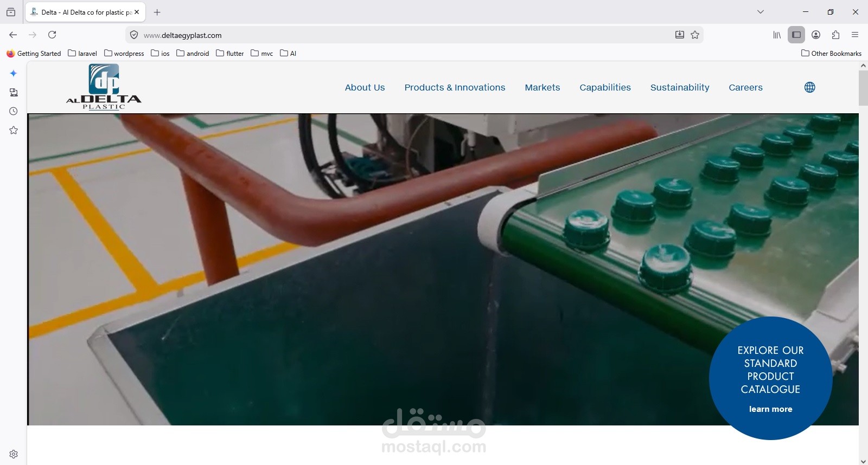Open sidebar settings gear icon

14,454
